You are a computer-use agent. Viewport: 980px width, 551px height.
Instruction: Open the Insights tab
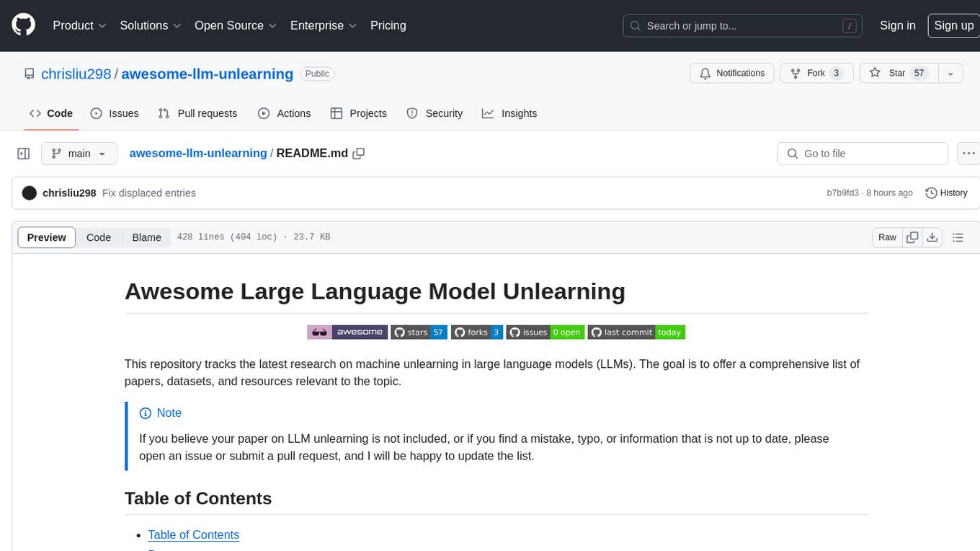[509, 113]
